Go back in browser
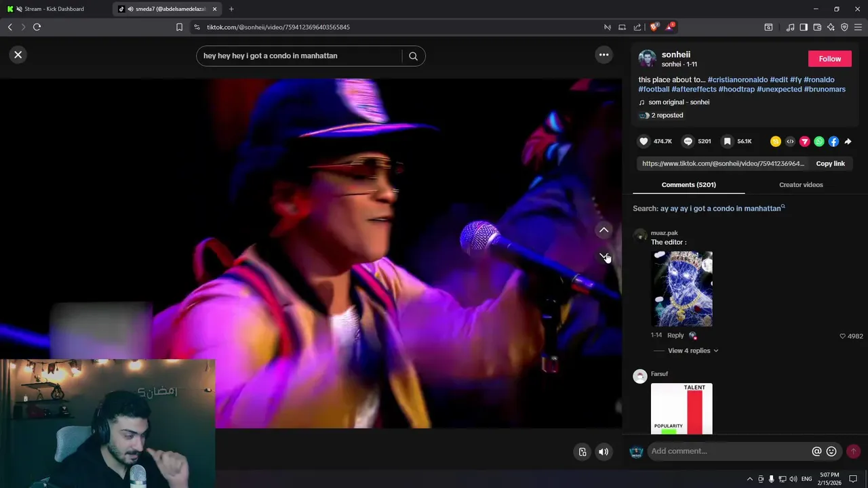The image size is (868, 488). [9, 27]
